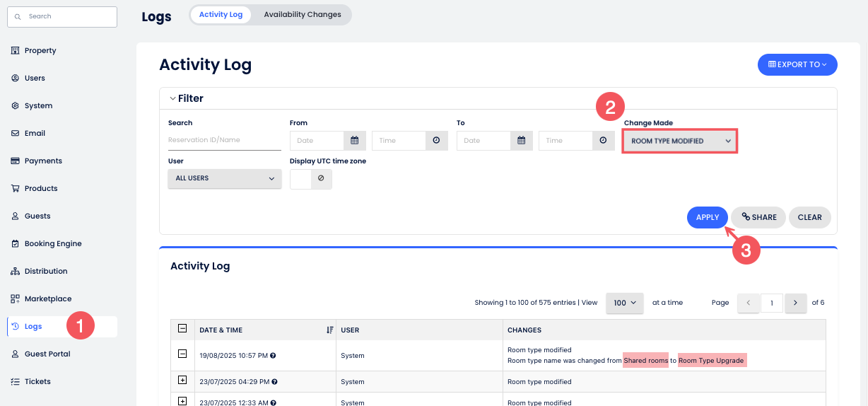Go to previous page with left chevron
The height and width of the screenshot is (406, 868).
748,303
